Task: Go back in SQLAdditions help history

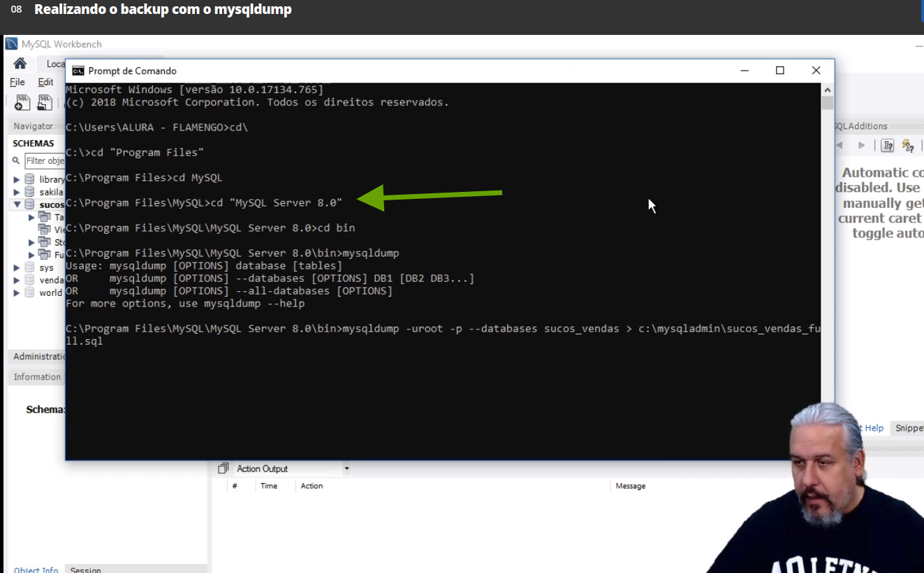Action: (839, 145)
